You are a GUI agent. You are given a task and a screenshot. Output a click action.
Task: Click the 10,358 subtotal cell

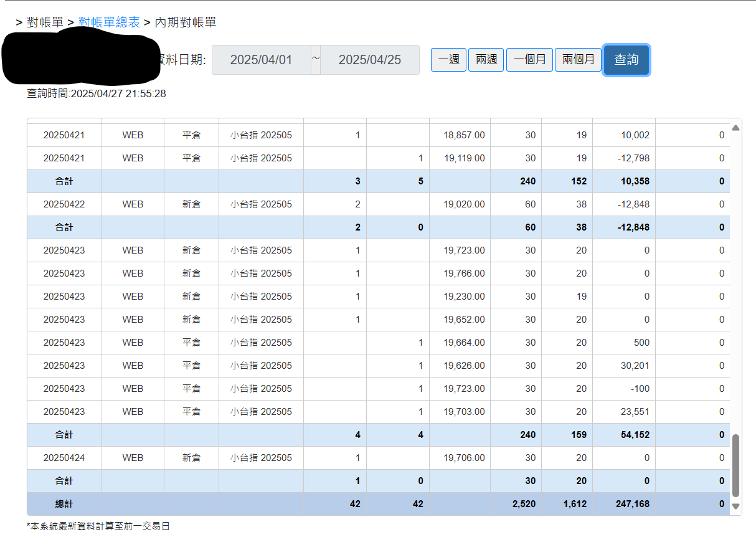pos(624,181)
